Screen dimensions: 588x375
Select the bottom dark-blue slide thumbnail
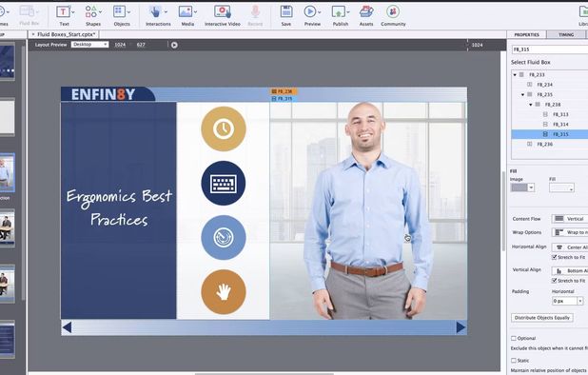point(7,339)
